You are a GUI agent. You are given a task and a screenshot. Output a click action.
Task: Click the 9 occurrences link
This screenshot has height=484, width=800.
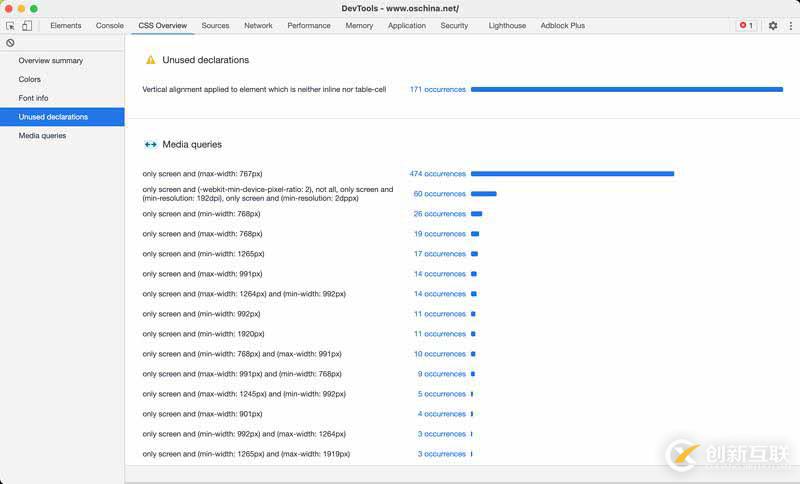pyautogui.click(x=442, y=374)
